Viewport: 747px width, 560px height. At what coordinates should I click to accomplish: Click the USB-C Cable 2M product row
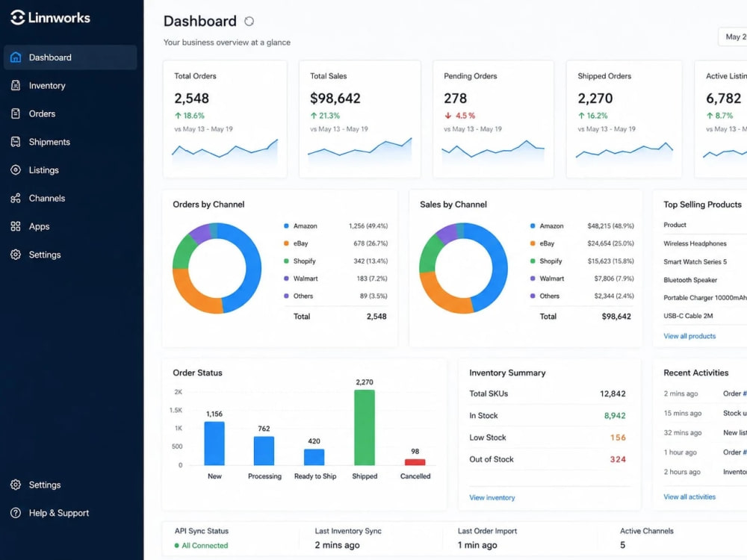pos(705,316)
